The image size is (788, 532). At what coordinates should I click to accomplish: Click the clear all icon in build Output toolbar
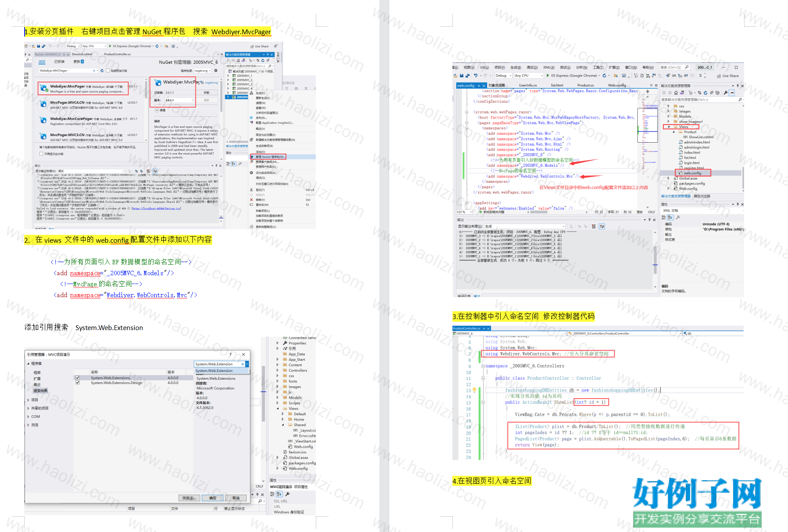click(x=594, y=226)
